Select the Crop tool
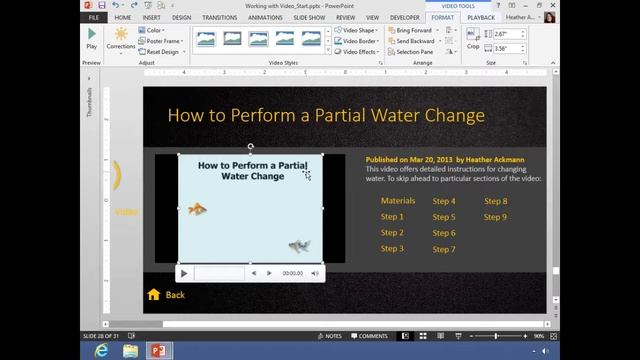 point(473,39)
